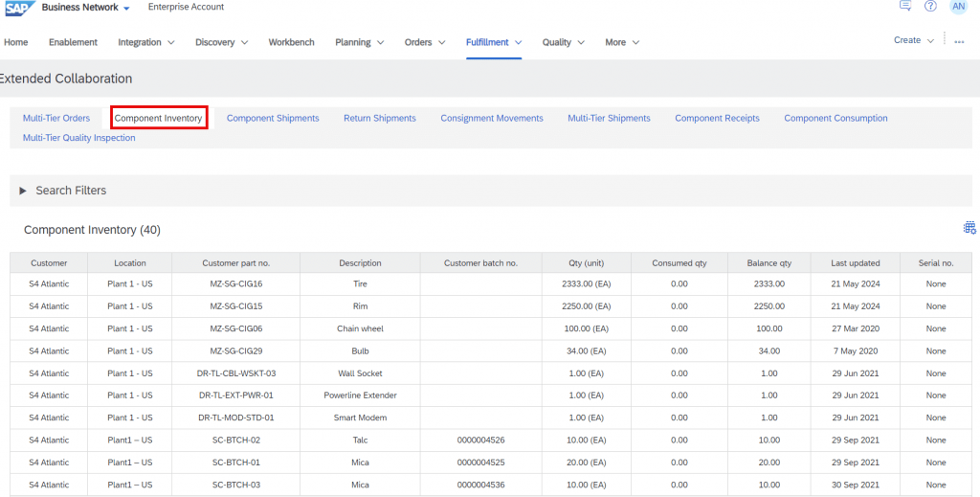The image size is (980, 497).
Task: Click batch number 0000004526
Action: point(480,441)
